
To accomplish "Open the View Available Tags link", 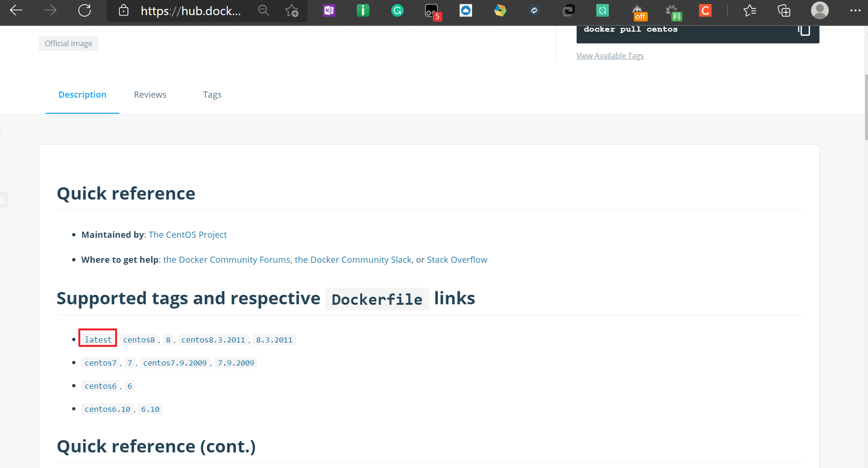I will 610,56.
